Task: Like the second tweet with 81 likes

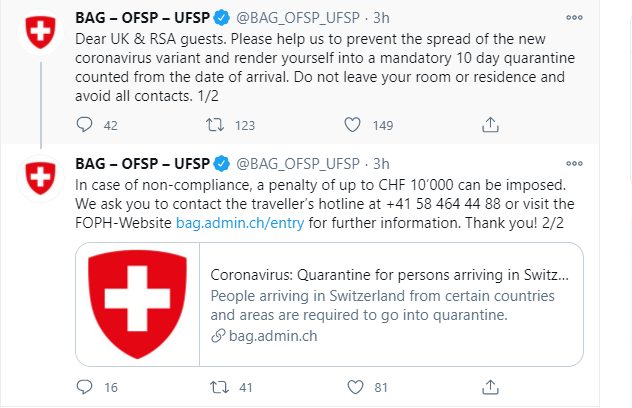Action: pos(355,387)
